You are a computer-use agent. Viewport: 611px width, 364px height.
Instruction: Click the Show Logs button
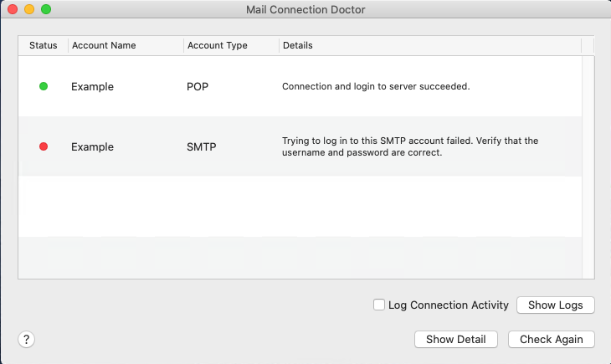click(555, 305)
